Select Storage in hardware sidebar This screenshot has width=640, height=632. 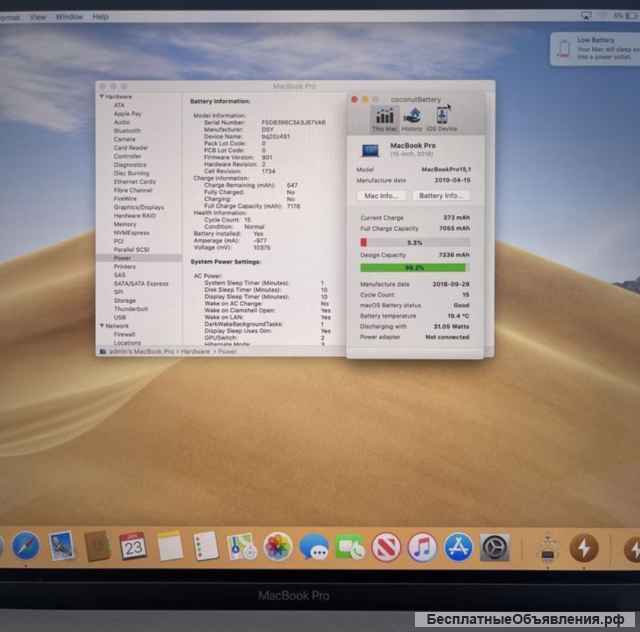click(124, 300)
